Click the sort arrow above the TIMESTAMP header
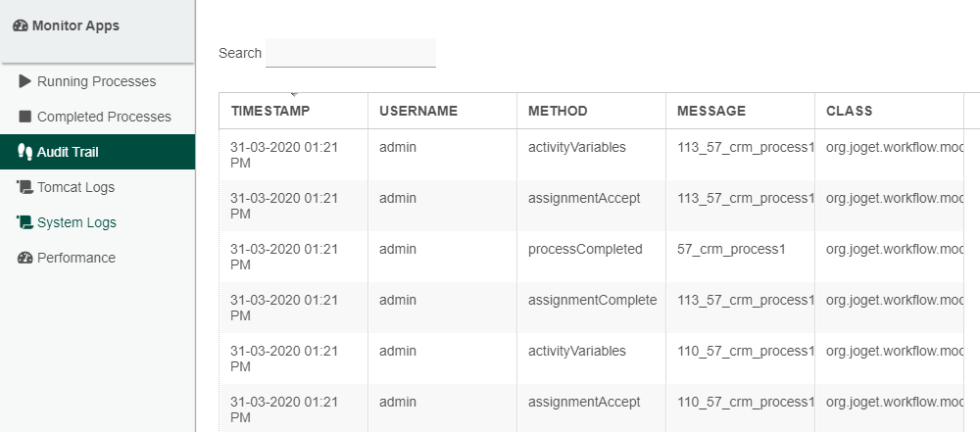980x432 pixels. (293, 94)
